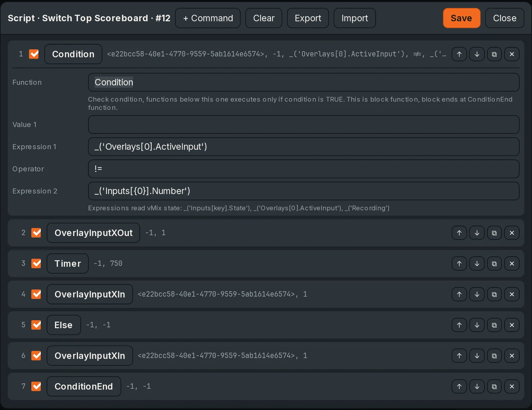The width and height of the screenshot is (532, 410).
Task: Remove the OverlayInputXOut command
Action: coord(512,233)
